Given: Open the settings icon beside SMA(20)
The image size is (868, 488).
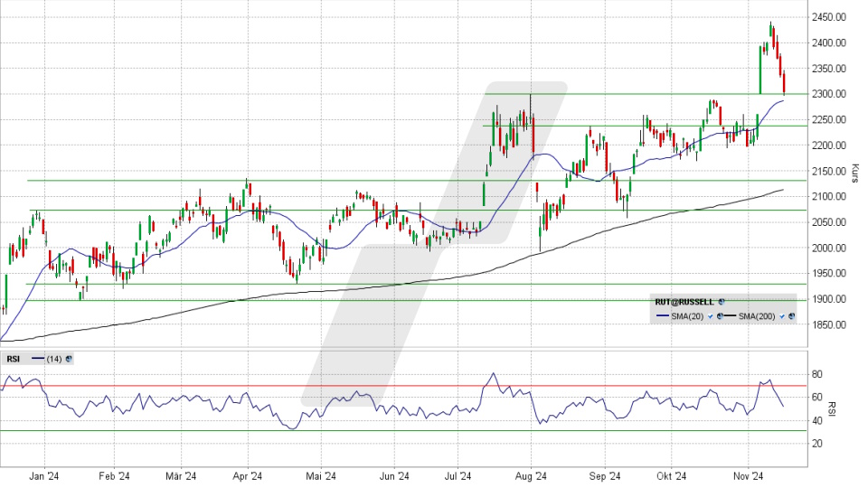Looking at the screenshot, I should (x=720, y=316).
